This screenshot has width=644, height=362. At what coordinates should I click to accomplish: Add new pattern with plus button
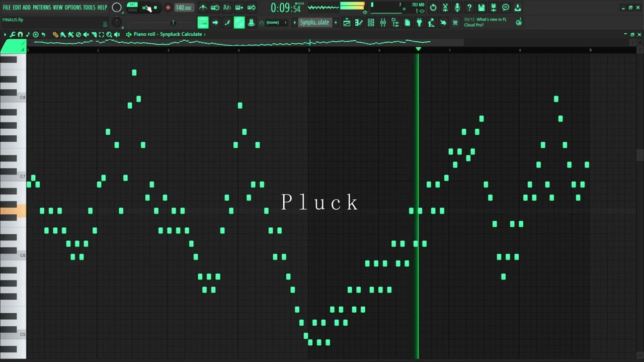pos(336,23)
